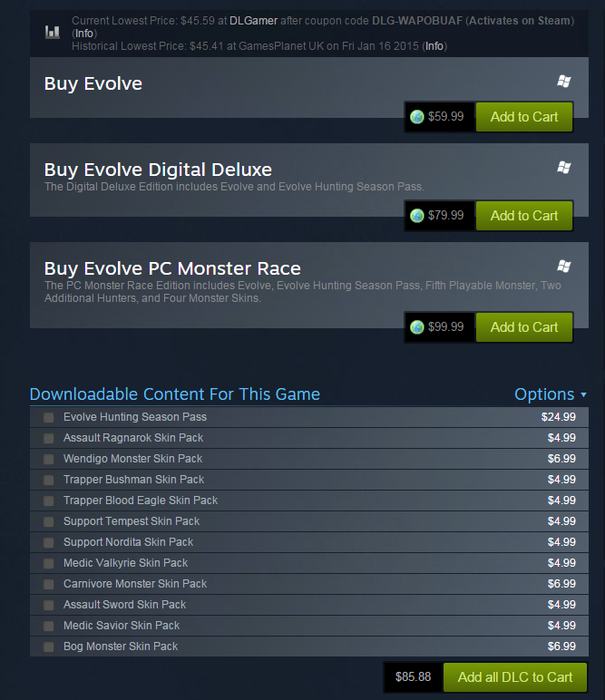Open Downloadable Content For This Game heading
This screenshot has width=605, height=700.
pyautogui.click(x=174, y=394)
